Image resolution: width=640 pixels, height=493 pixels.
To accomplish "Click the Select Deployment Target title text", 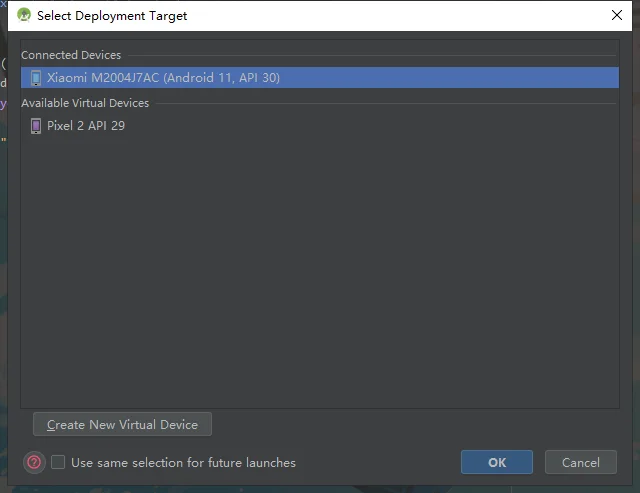I will pos(112,16).
